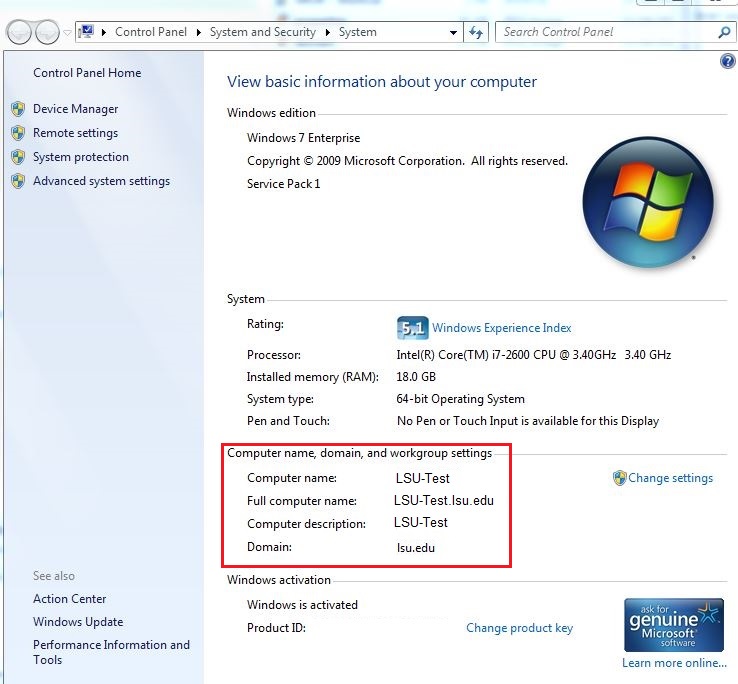Click shield icon beside Advanced system settings
This screenshot has height=684, width=738.
click(x=18, y=181)
